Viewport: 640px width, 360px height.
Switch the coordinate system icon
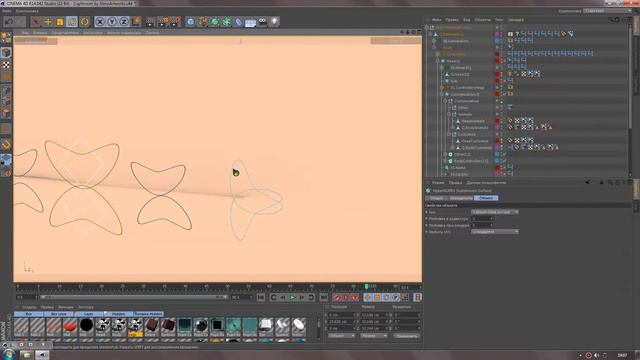(136, 21)
